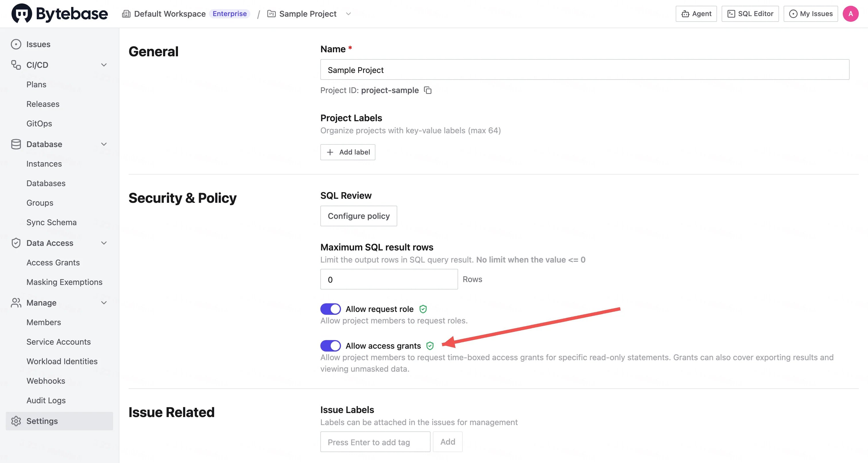This screenshot has height=463, width=868.
Task: Disable the Allow access grants toggle
Action: [330, 346]
